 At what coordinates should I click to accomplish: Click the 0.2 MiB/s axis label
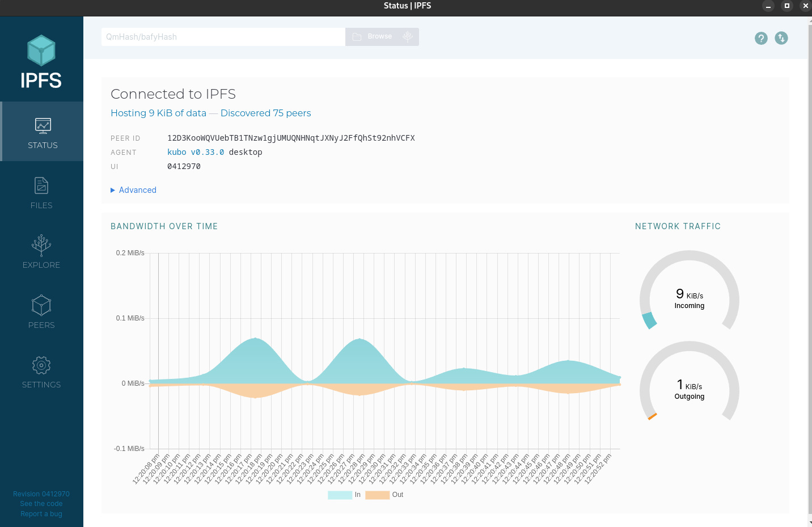(130, 253)
